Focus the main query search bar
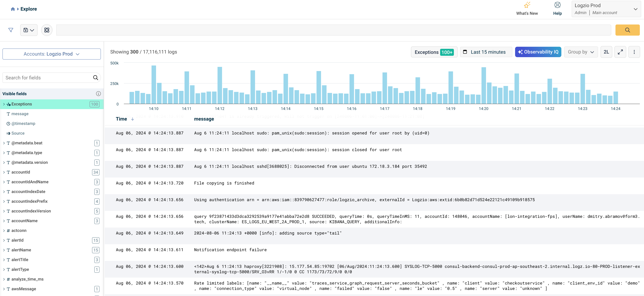This screenshot has height=296, width=644. point(333,30)
